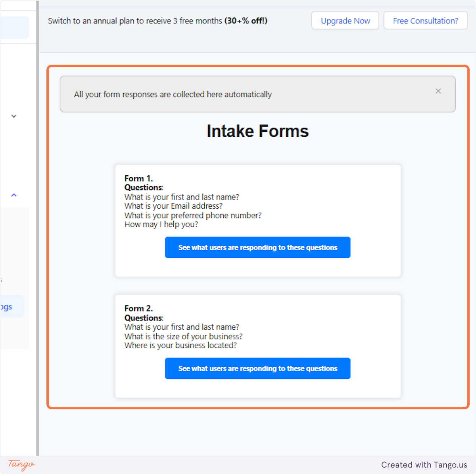
Task: Click Upgrade Now
Action: click(x=345, y=20)
